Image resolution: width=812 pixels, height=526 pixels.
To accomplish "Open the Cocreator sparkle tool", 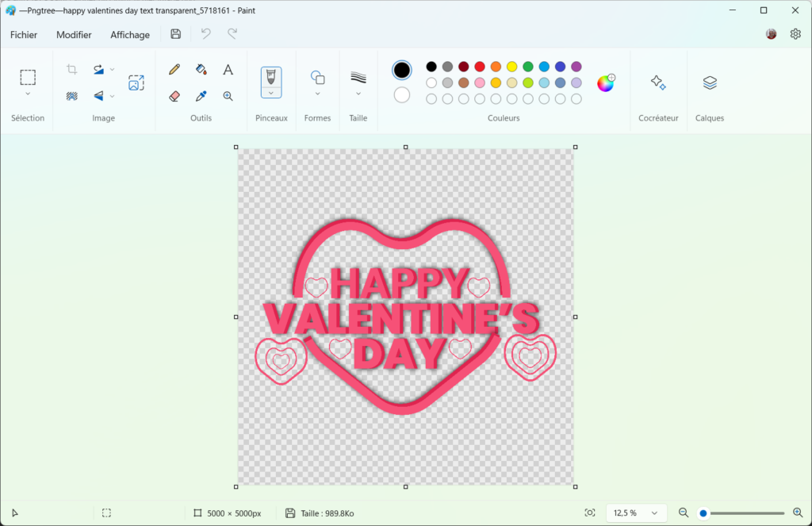I will point(658,83).
